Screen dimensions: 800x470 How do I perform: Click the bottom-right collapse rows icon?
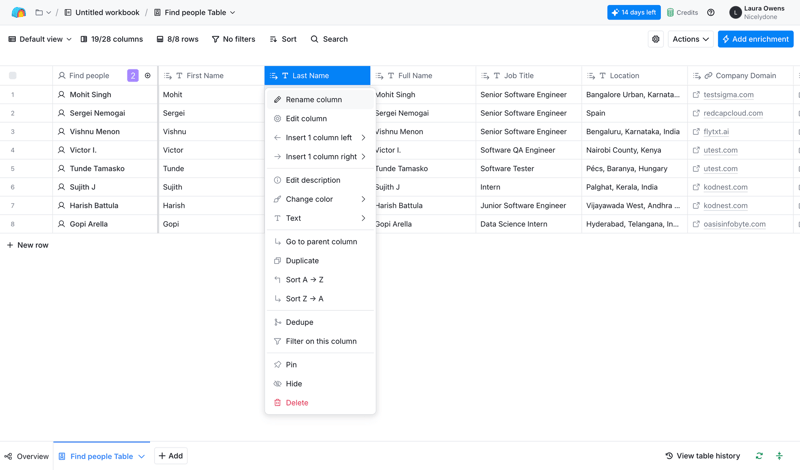point(780,456)
